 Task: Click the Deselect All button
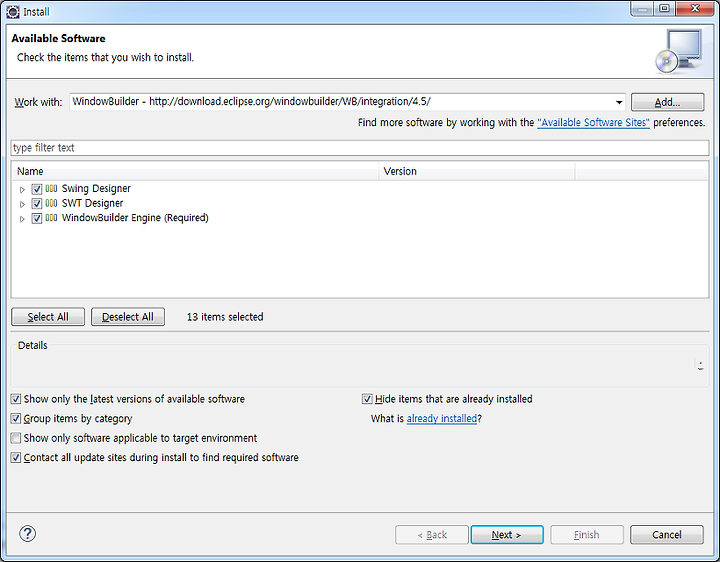click(x=128, y=317)
